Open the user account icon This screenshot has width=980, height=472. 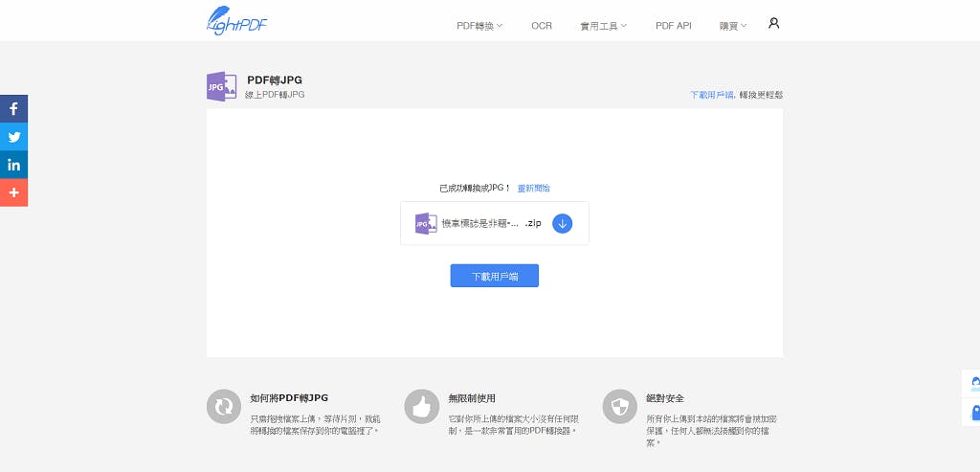click(773, 23)
